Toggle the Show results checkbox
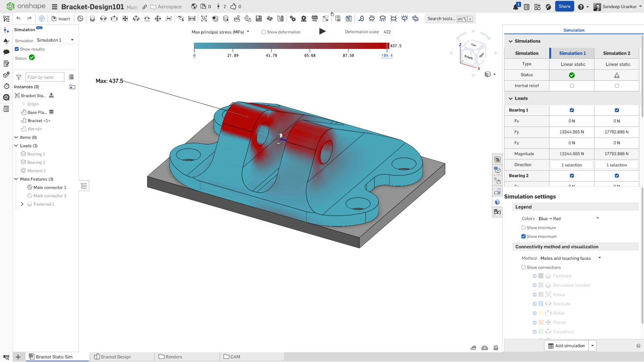 click(x=17, y=49)
